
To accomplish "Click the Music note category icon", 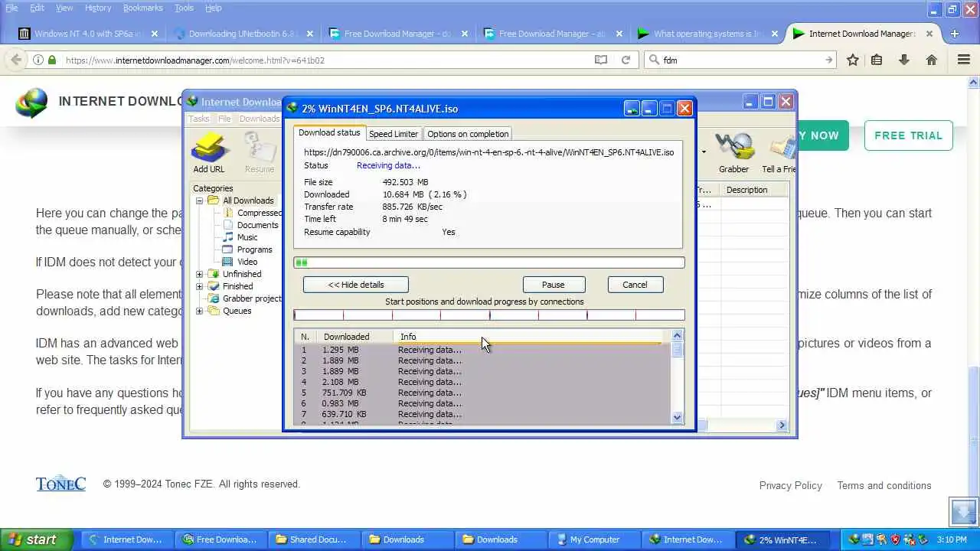I will click(x=228, y=237).
